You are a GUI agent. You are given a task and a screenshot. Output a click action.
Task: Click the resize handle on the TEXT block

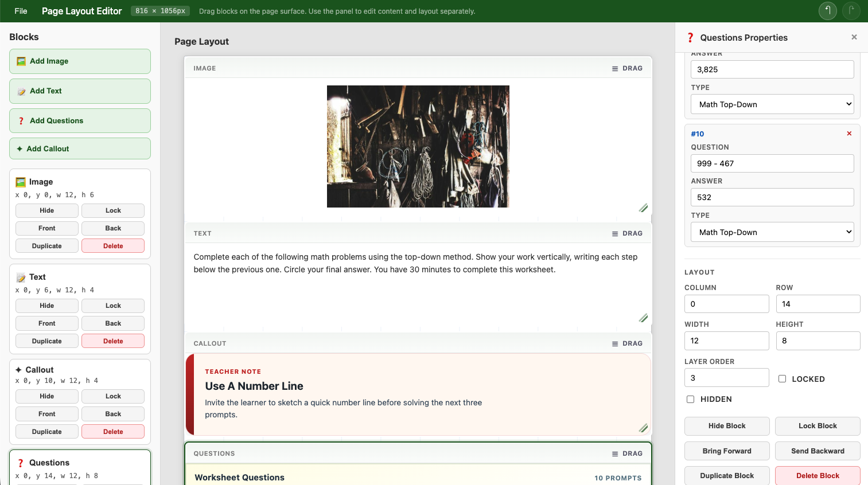point(643,318)
